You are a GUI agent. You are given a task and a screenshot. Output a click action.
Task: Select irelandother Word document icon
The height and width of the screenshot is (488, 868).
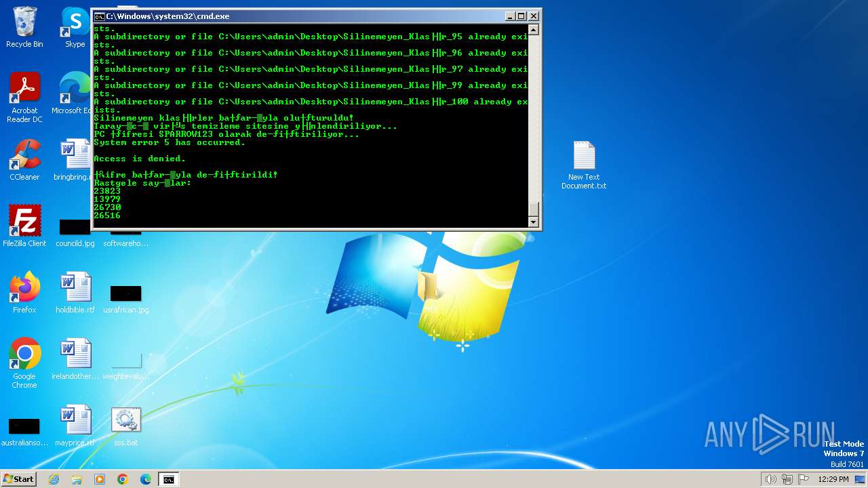pyautogui.click(x=75, y=359)
